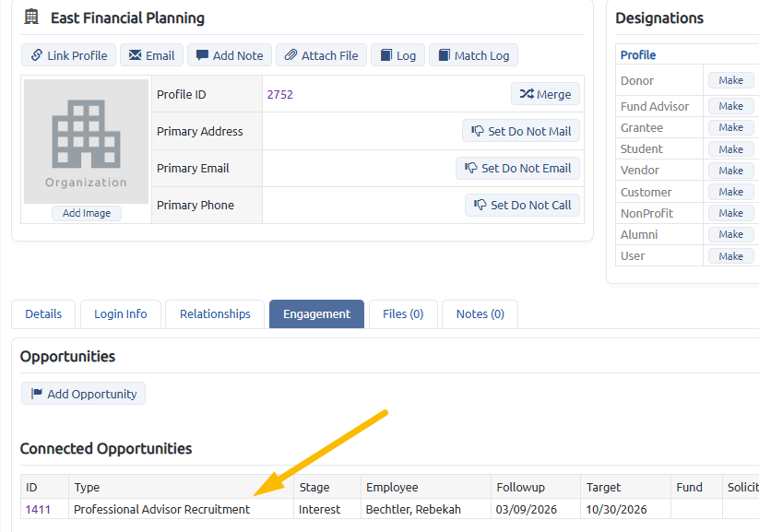Screen dimensions: 759x532
Task: Click Attach File button
Action: [x=322, y=55]
